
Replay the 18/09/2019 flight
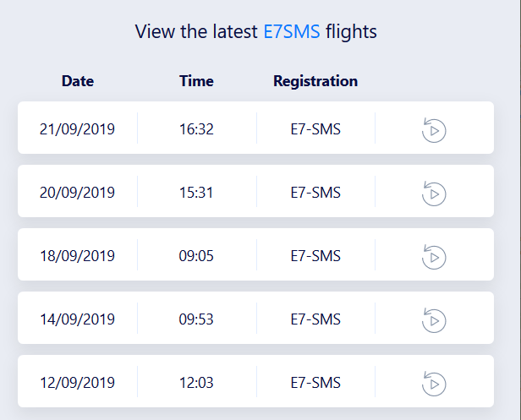pyautogui.click(x=434, y=256)
